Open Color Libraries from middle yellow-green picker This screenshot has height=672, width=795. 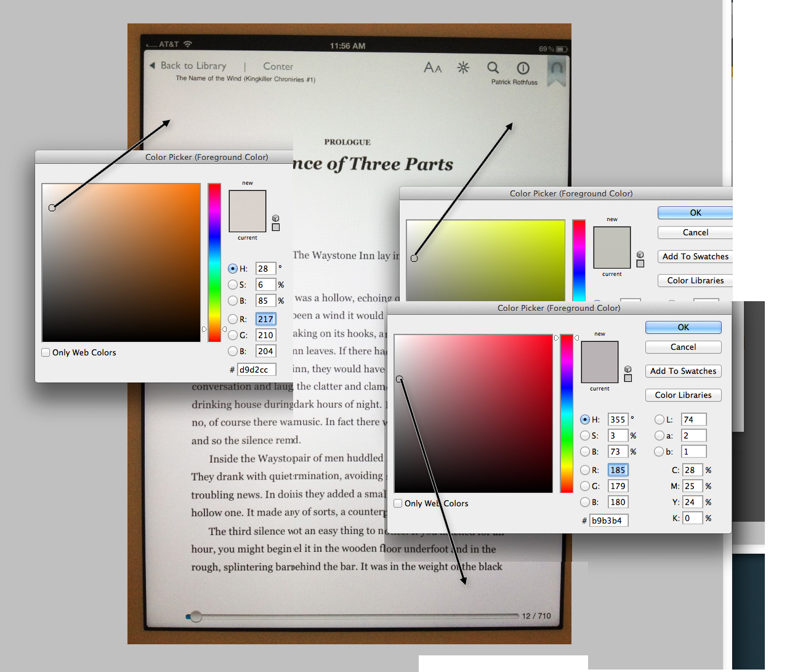695,280
